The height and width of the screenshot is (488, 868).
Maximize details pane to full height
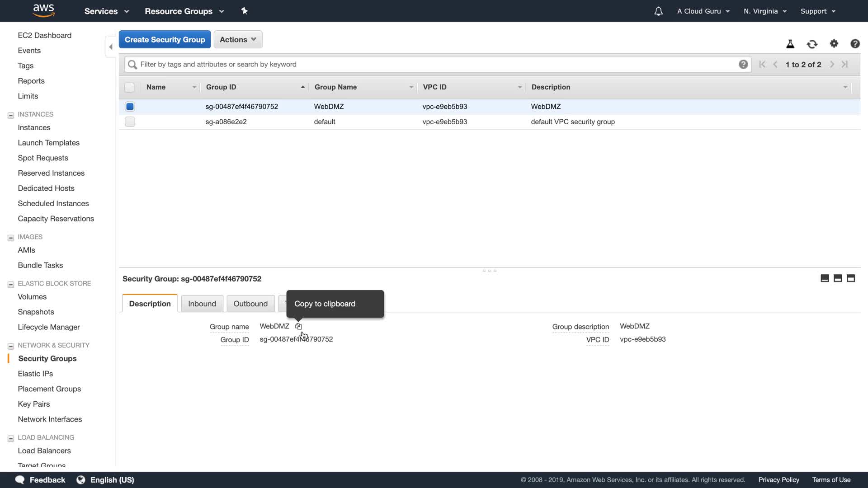(x=851, y=278)
